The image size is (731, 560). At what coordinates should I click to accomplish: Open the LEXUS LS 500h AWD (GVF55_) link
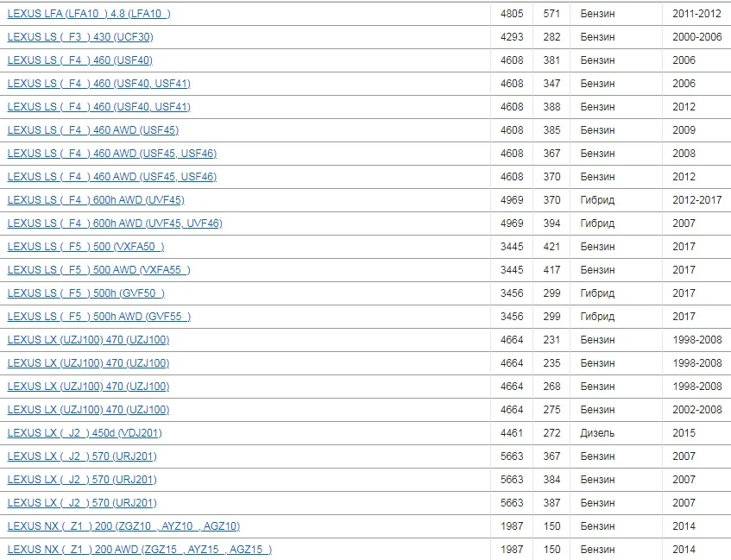tap(99, 317)
